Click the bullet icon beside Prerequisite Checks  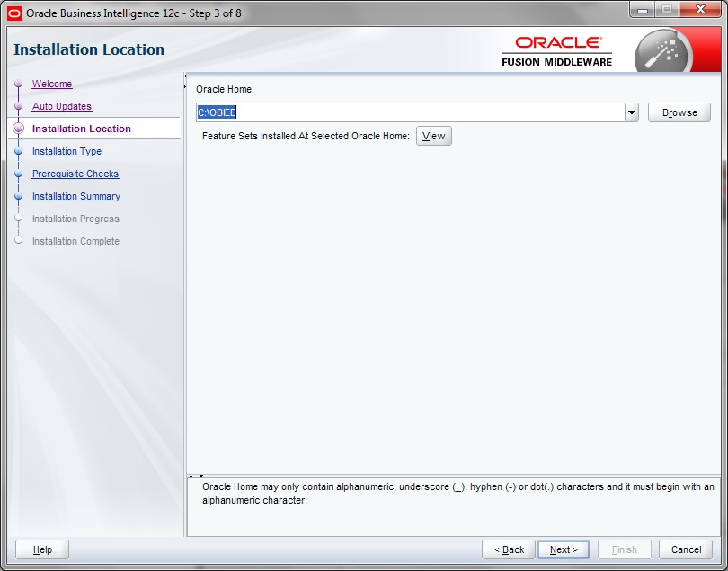[18, 174]
